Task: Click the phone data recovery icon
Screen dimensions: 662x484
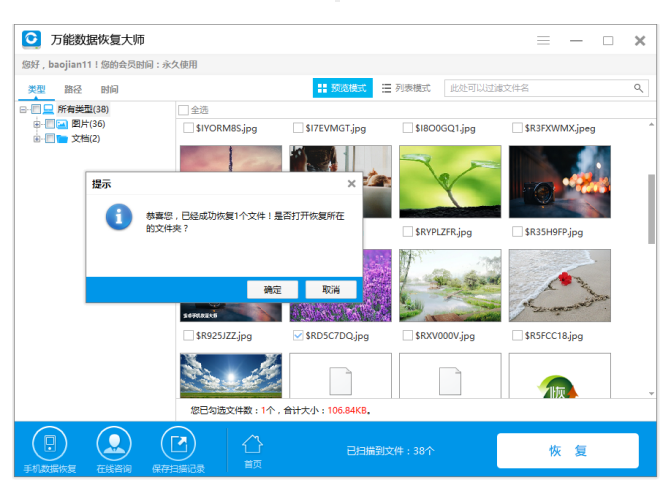Action: (50, 443)
